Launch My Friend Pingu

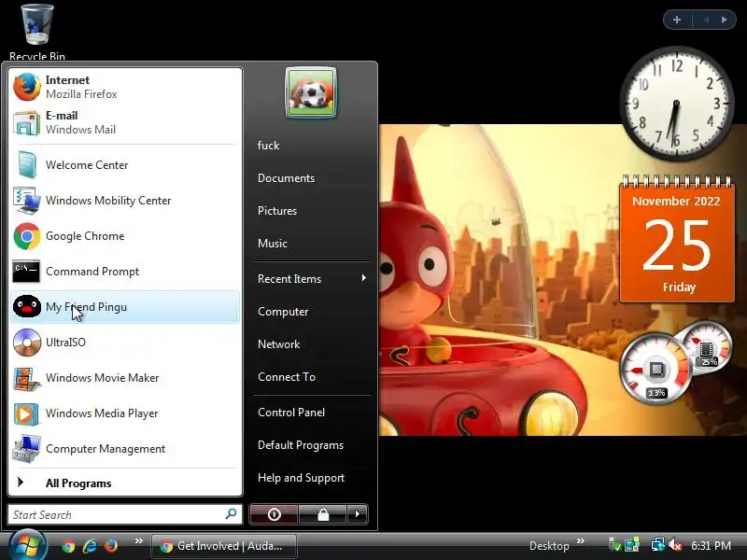point(125,307)
